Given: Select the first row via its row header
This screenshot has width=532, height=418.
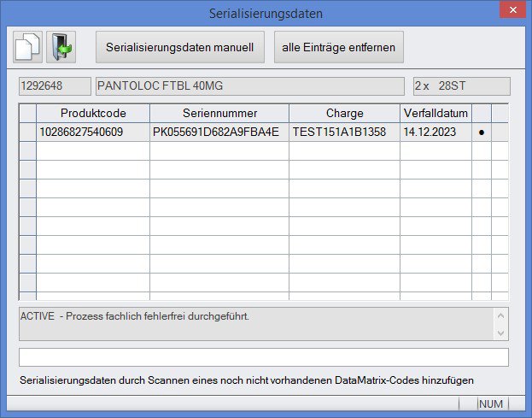Looking at the screenshot, I should 27,132.
